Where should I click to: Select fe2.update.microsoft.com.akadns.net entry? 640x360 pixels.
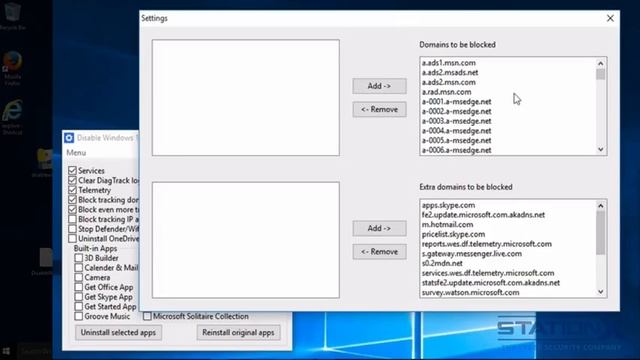tap(483, 215)
